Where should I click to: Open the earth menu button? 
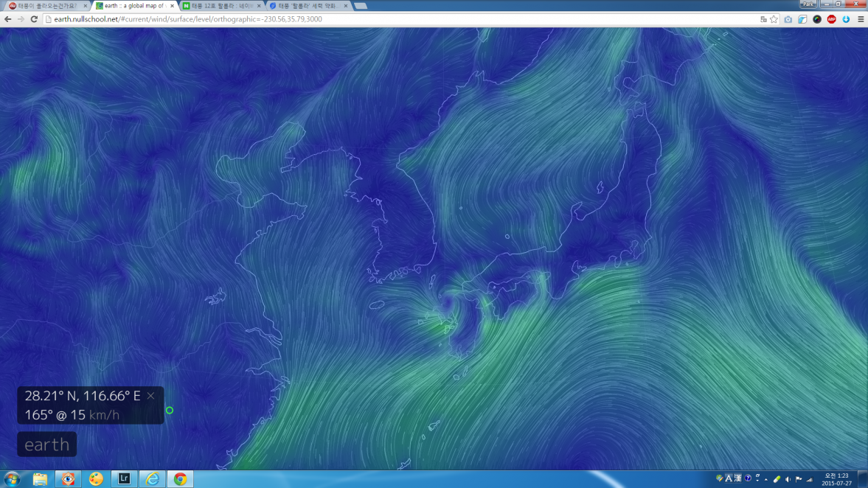[47, 445]
